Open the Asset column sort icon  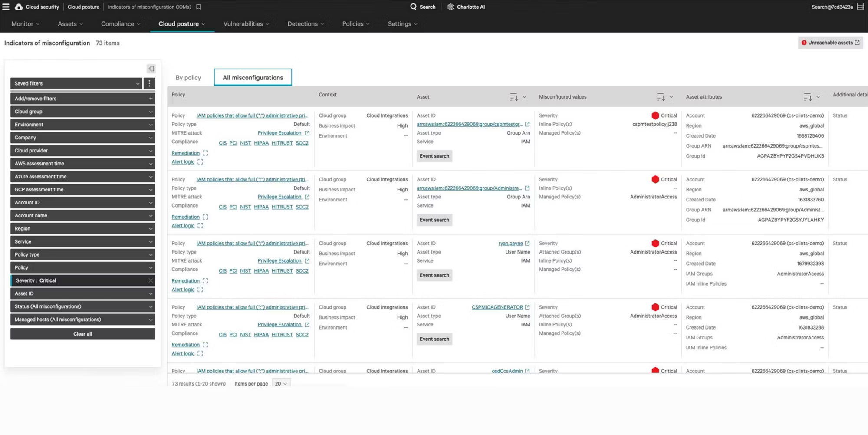pos(514,97)
